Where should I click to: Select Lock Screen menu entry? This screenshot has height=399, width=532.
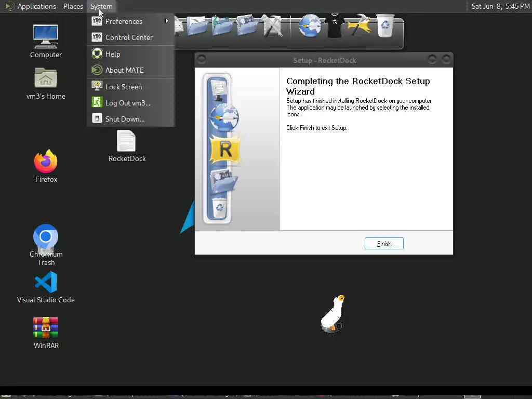pyautogui.click(x=131, y=87)
